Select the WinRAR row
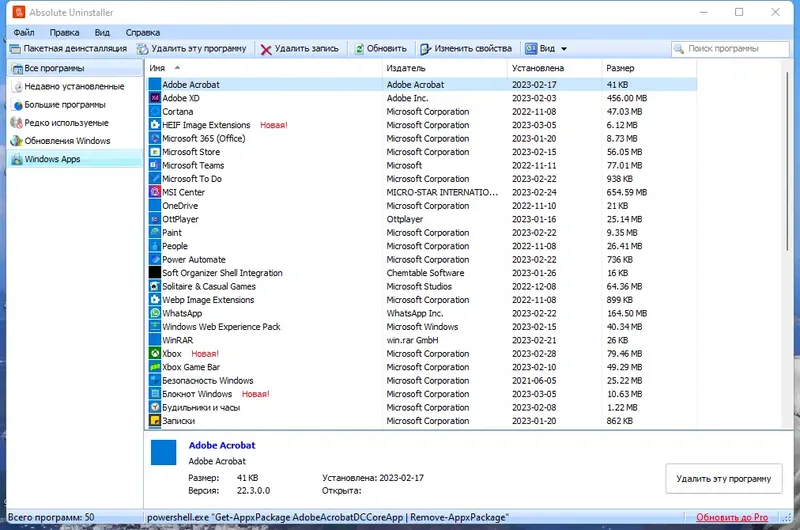800x530 pixels. coord(422,340)
